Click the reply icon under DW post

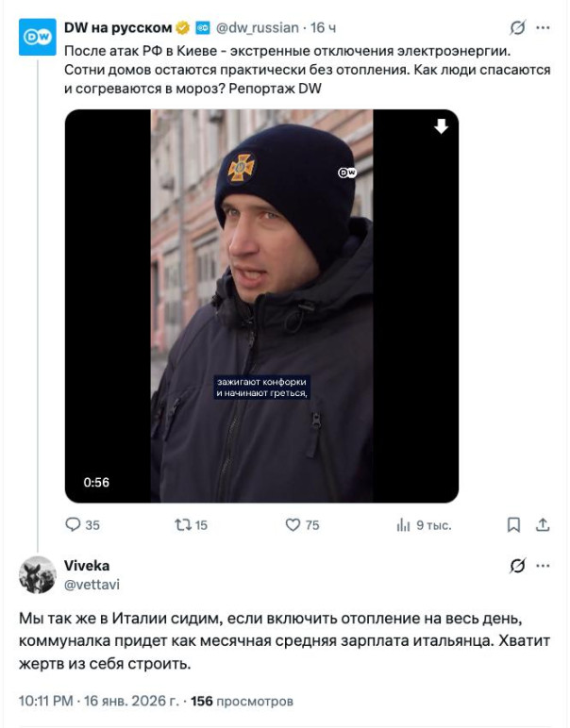[72, 525]
